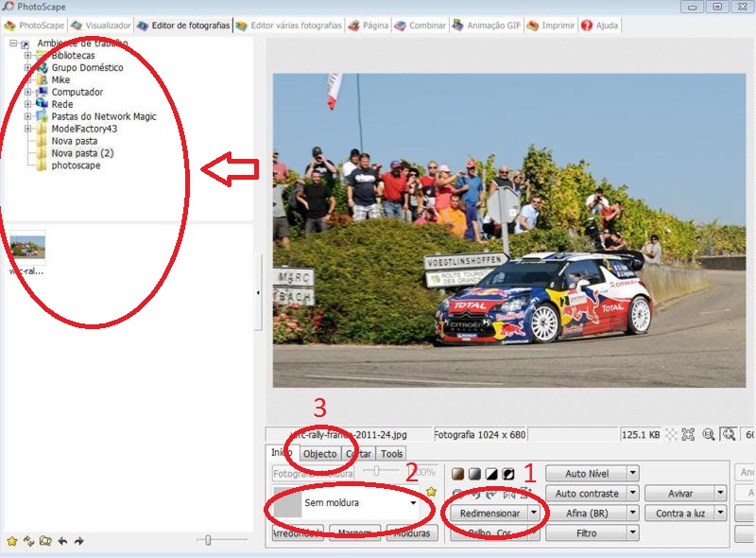The height and width of the screenshot is (558, 756).
Task: Open the Auto contraste dropdown arrow
Action: pyautogui.click(x=633, y=494)
